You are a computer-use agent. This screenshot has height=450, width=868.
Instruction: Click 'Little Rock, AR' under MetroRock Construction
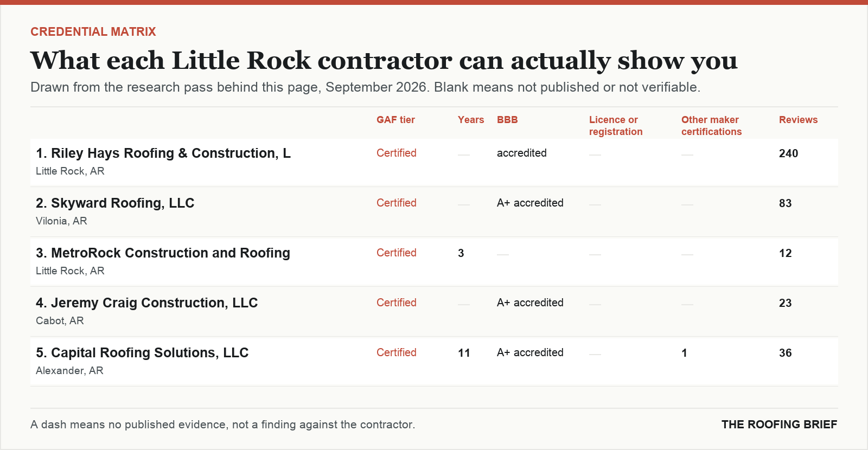coord(70,271)
